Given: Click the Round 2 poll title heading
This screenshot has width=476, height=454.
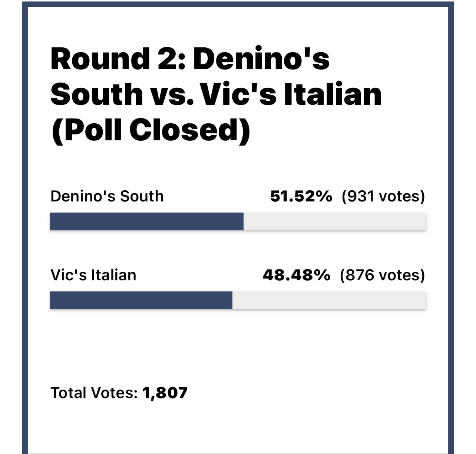Looking at the screenshot, I should tap(216, 95).
